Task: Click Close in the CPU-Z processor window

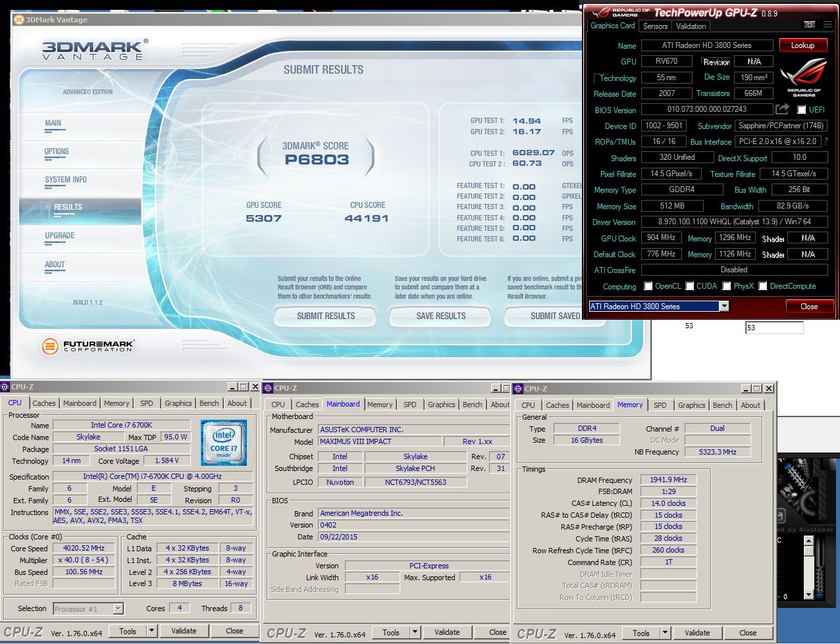Action: [234, 631]
